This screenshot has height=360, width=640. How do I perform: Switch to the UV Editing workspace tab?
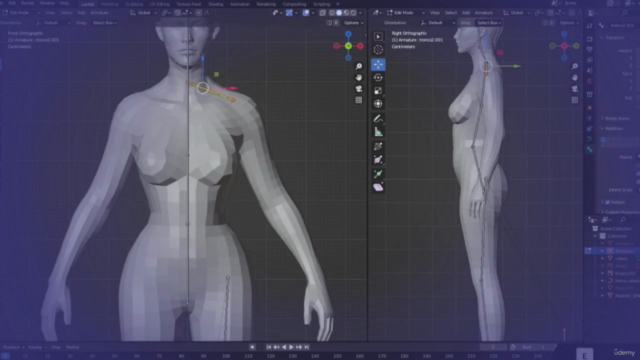pyautogui.click(x=160, y=4)
